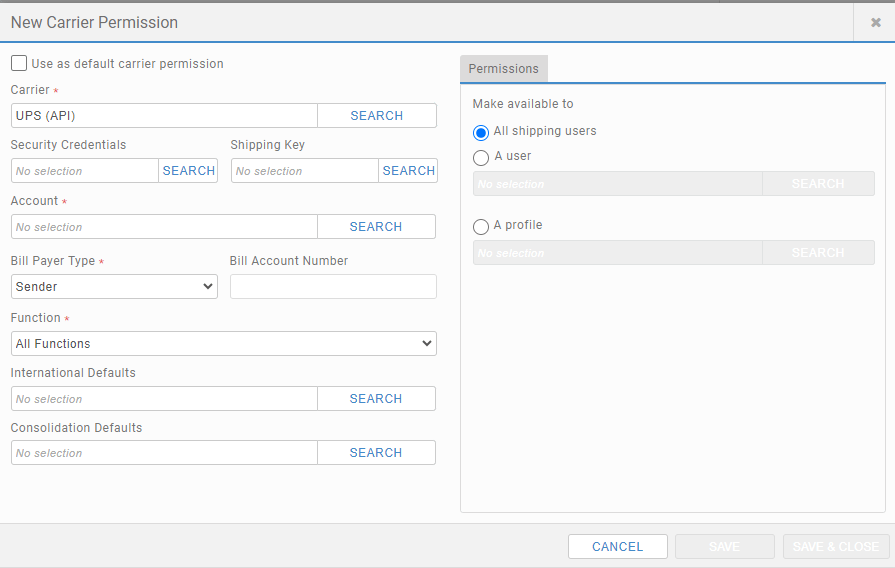Image resolution: width=895 pixels, height=568 pixels.
Task: Search for a Shipping Key
Action: [x=408, y=171]
